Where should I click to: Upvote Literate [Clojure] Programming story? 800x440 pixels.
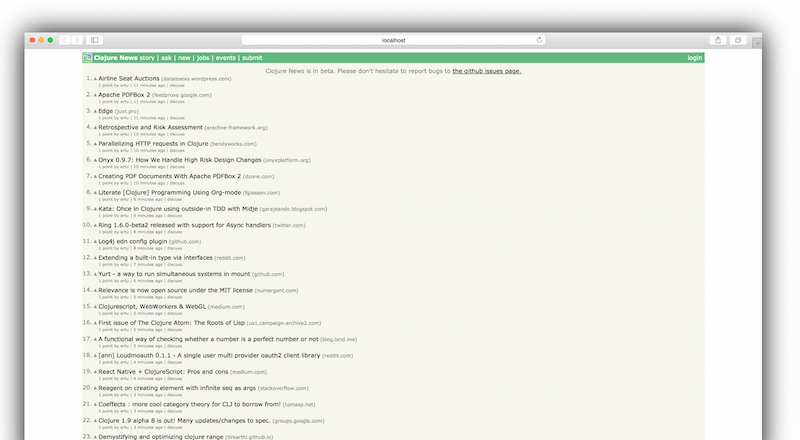tap(95, 193)
